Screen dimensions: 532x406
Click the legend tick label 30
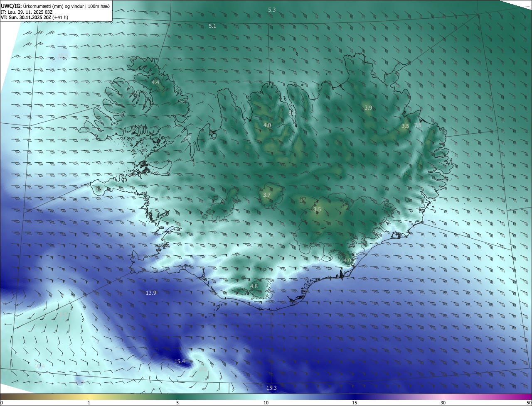tap(443, 403)
